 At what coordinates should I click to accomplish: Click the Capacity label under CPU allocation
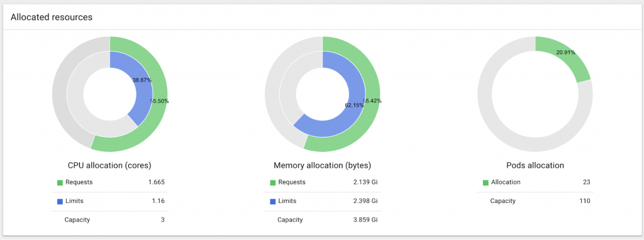pos(77,220)
